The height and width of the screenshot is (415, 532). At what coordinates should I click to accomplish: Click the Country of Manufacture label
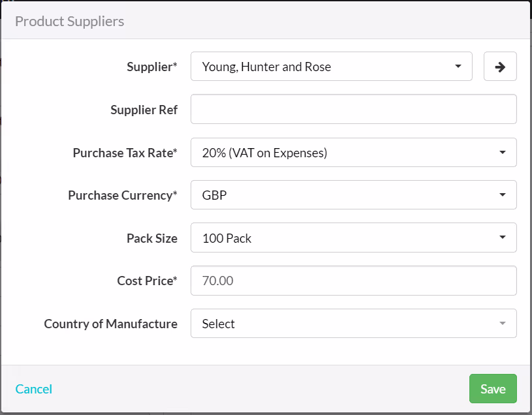(x=110, y=324)
